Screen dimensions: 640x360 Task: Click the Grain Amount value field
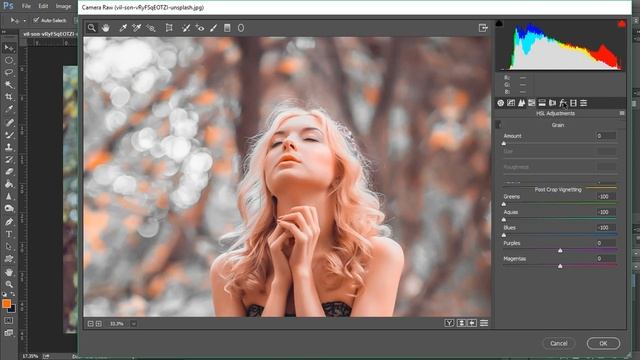[606, 136]
